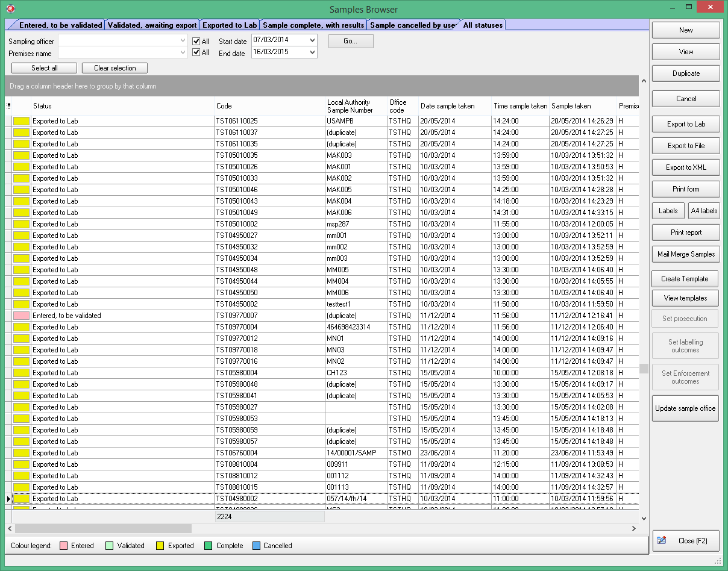The width and height of the screenshot is (728, 571).
Task: Open the Premises name dropdown
Action: pos(183,53)
